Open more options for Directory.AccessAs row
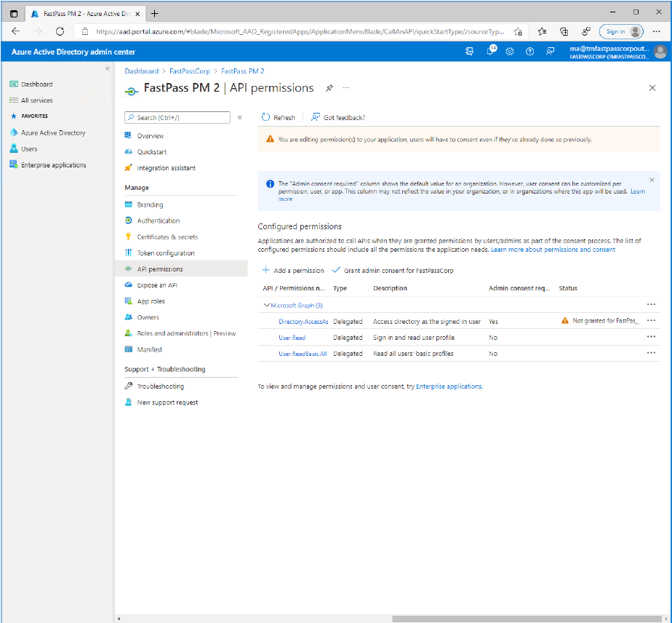 point(651,321)
